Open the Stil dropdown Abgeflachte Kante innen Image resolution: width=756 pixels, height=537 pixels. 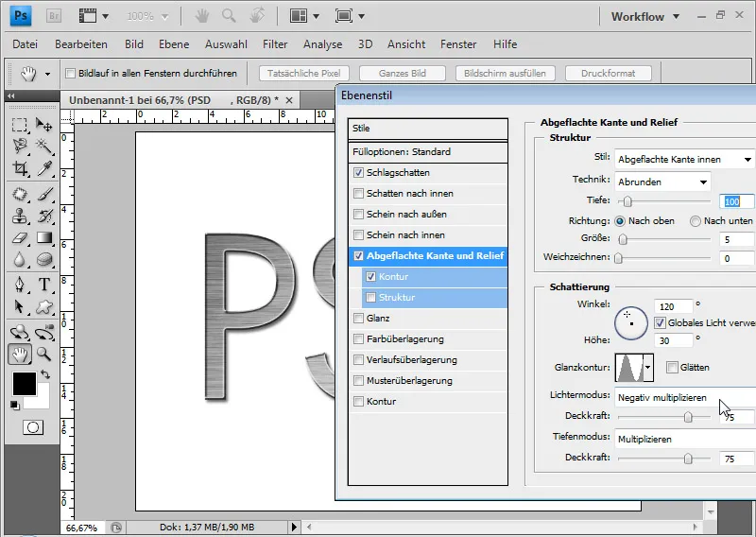685,159
